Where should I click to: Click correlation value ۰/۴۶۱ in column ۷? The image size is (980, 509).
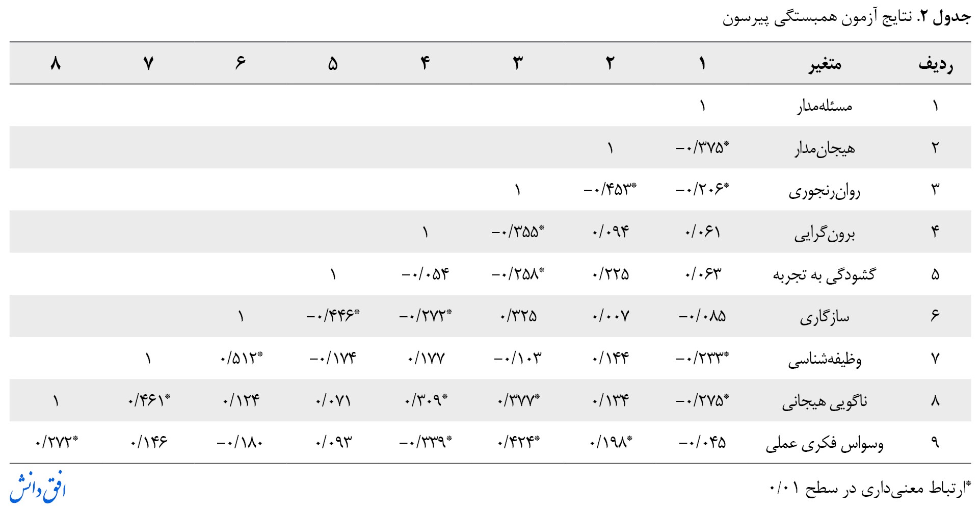[149, 400]
